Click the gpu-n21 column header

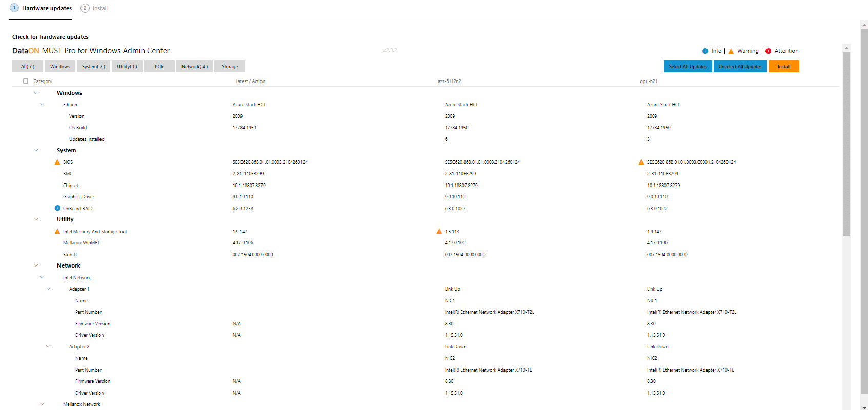tap(649, 81)
